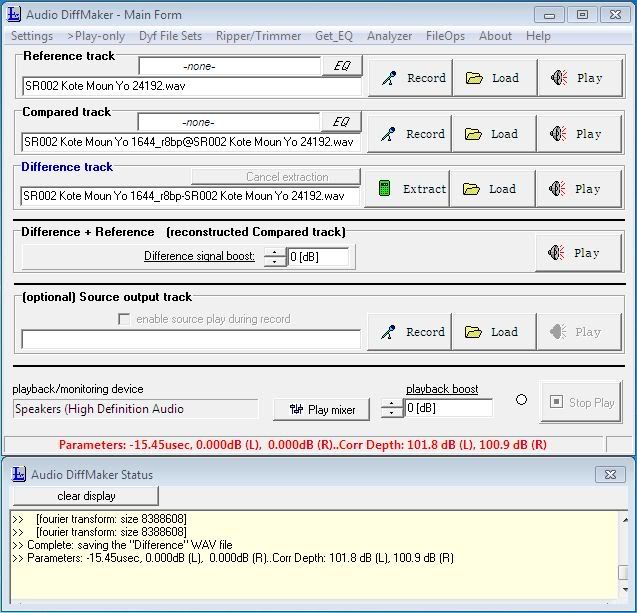The width and height of the screenshot is (637, 613).
Task: Increase Difference signal boost with up arrow
Action: tap(275, 252)
